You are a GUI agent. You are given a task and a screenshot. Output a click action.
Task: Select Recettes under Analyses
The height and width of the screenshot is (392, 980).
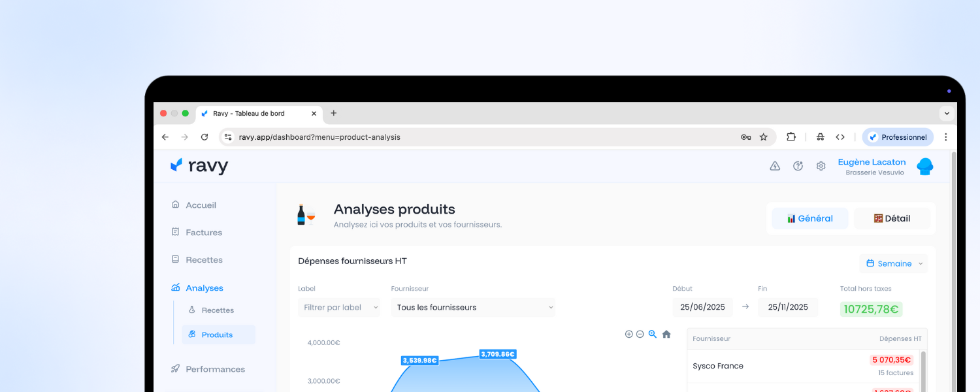pyautogui.click(x=217, y=310)
